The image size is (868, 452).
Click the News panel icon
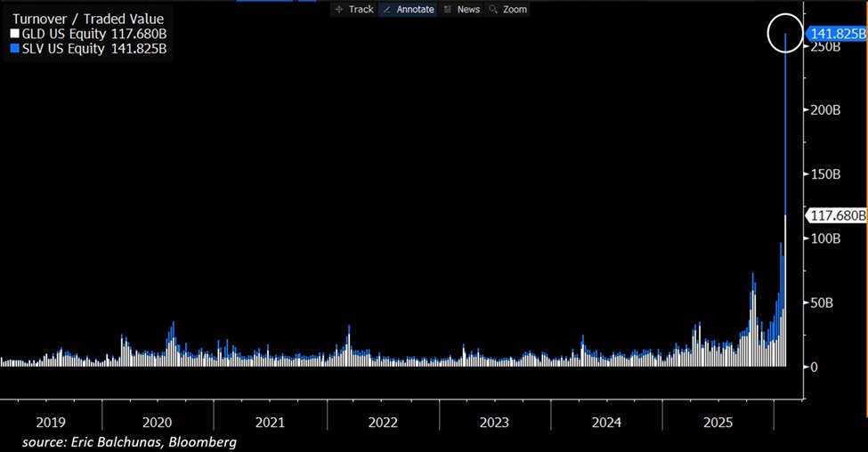coord(447,10)
